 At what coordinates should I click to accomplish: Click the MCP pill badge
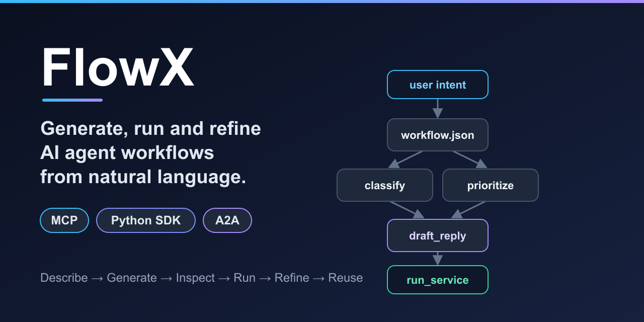click(64, 220)
